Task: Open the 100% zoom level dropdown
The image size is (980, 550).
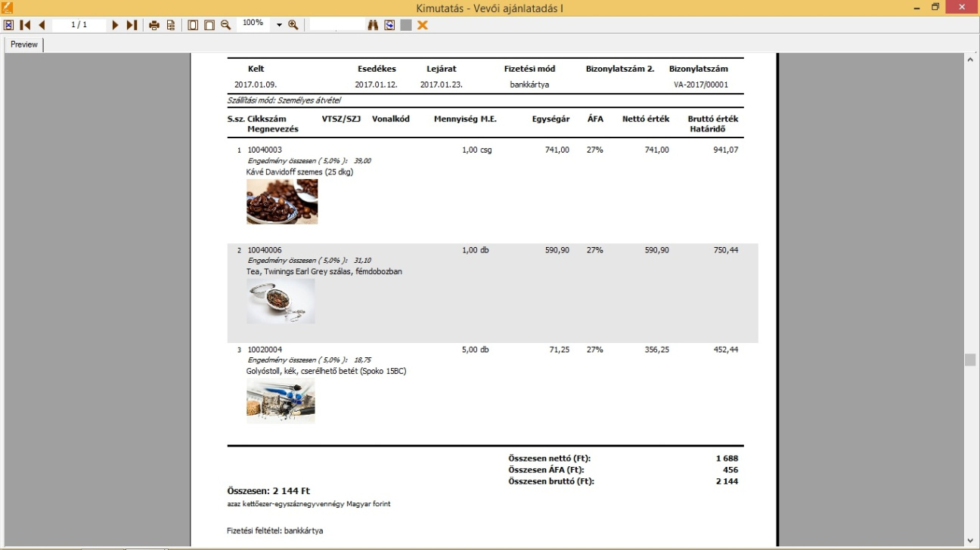Action: pos(279,25)
